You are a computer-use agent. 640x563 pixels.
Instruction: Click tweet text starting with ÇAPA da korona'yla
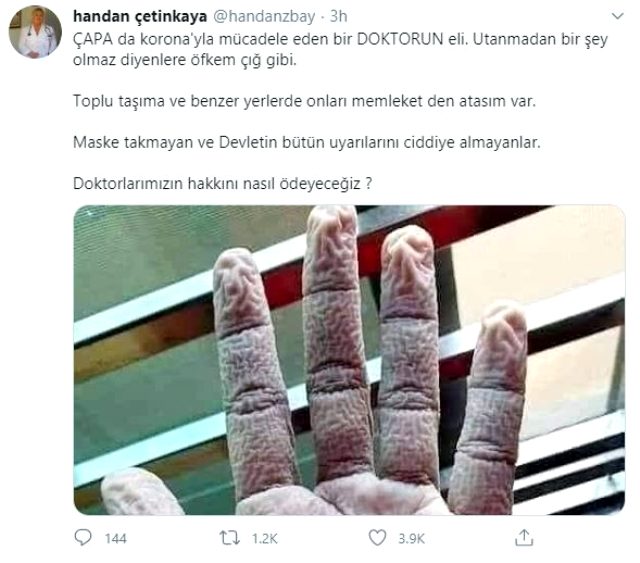(x=340, y=40)
